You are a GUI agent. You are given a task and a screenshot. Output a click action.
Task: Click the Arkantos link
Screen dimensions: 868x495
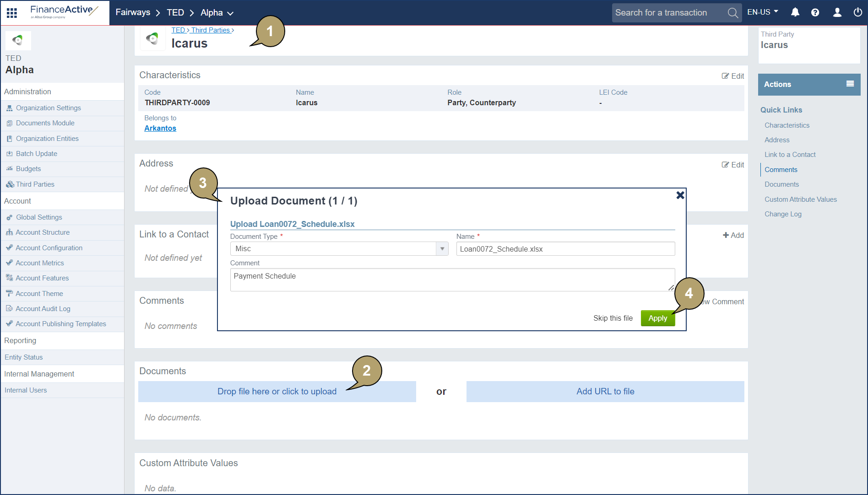[160, 129]
